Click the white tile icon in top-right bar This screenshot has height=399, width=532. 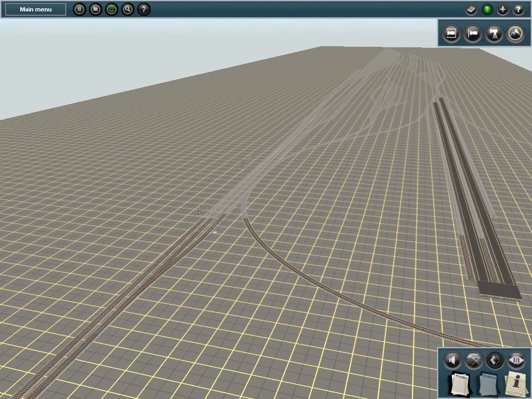[x=471, y=10]
